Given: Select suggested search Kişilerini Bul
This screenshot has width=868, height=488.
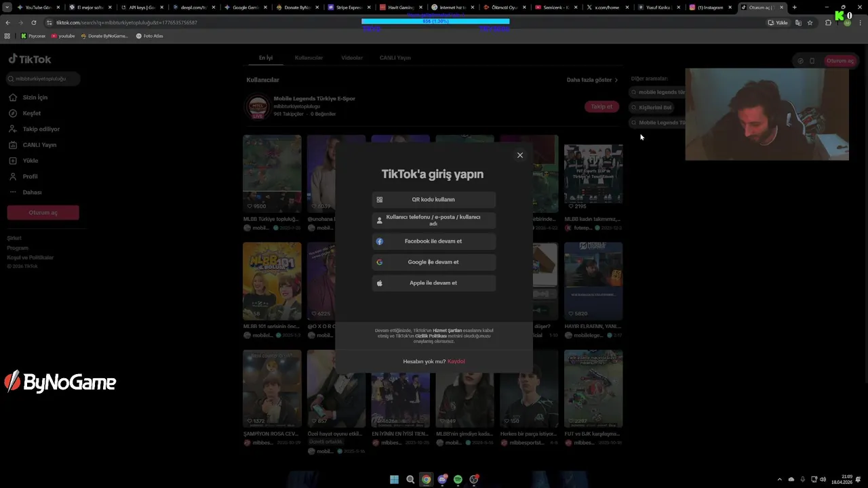Looking at the screenshot, I should tap(652, 107).
